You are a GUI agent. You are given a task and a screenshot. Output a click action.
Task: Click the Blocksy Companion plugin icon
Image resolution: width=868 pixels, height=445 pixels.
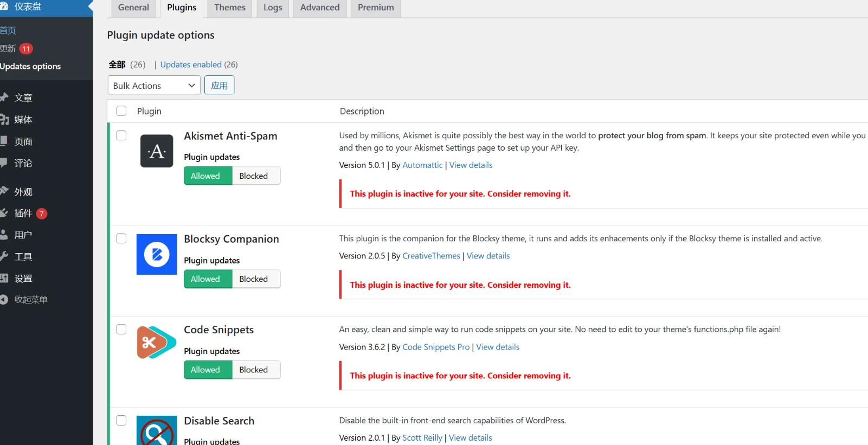click(157, 254)
